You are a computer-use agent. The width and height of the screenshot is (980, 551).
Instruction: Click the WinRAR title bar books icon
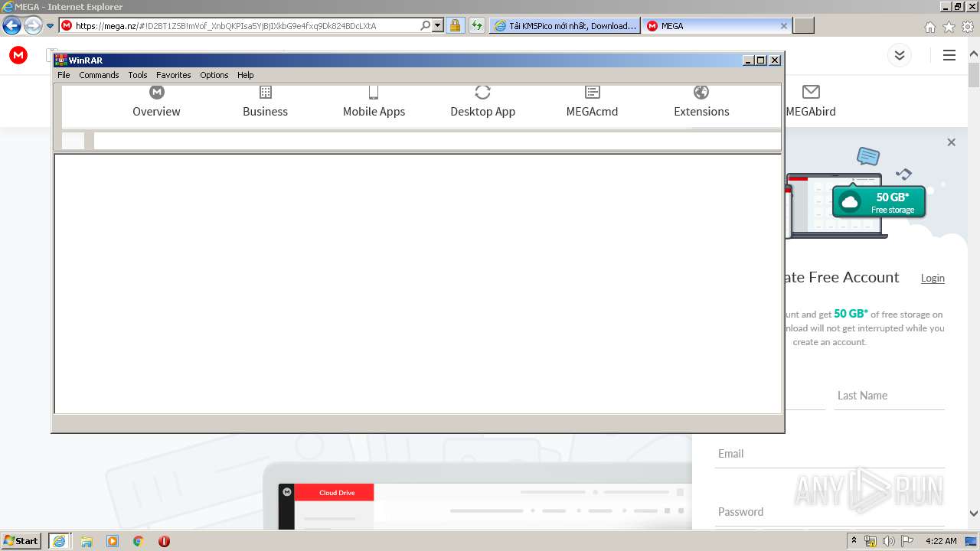coord(61,60)
